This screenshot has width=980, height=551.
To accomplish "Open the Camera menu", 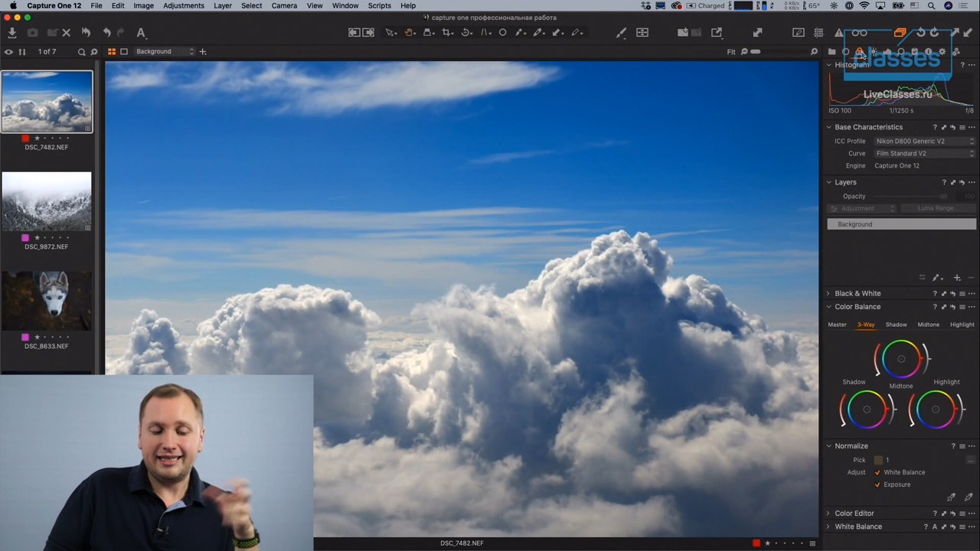I will 284,5.
